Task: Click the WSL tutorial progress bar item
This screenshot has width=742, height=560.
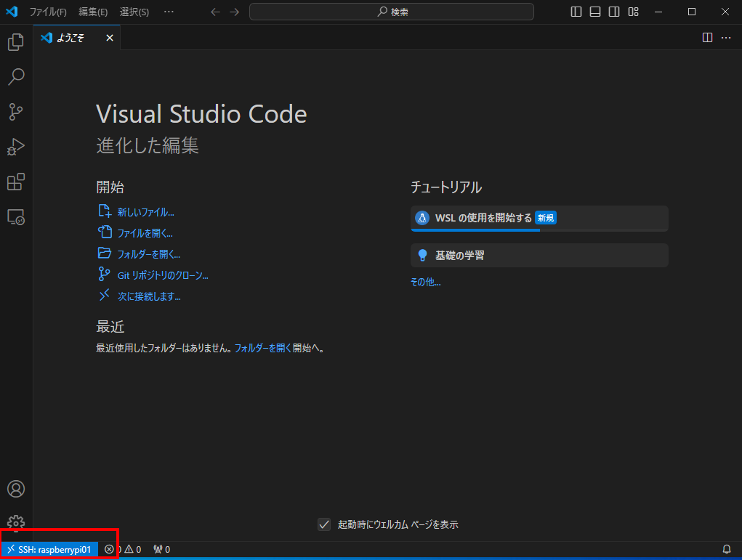Action: (539, 218)
